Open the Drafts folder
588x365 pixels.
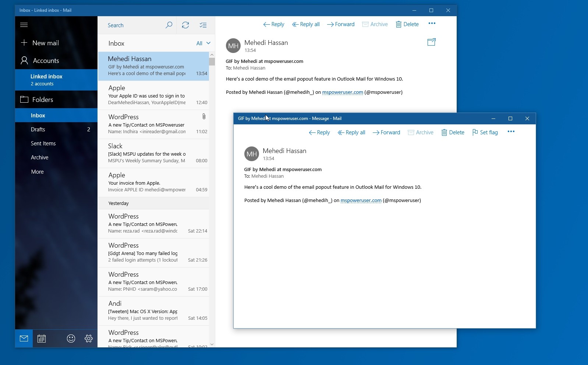[38, 130]
